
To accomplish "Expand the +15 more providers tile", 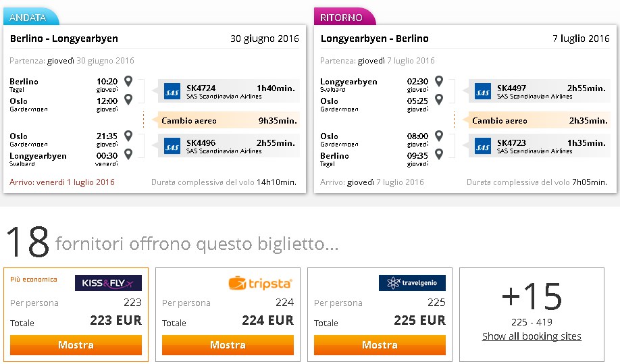I will (532, 315).
